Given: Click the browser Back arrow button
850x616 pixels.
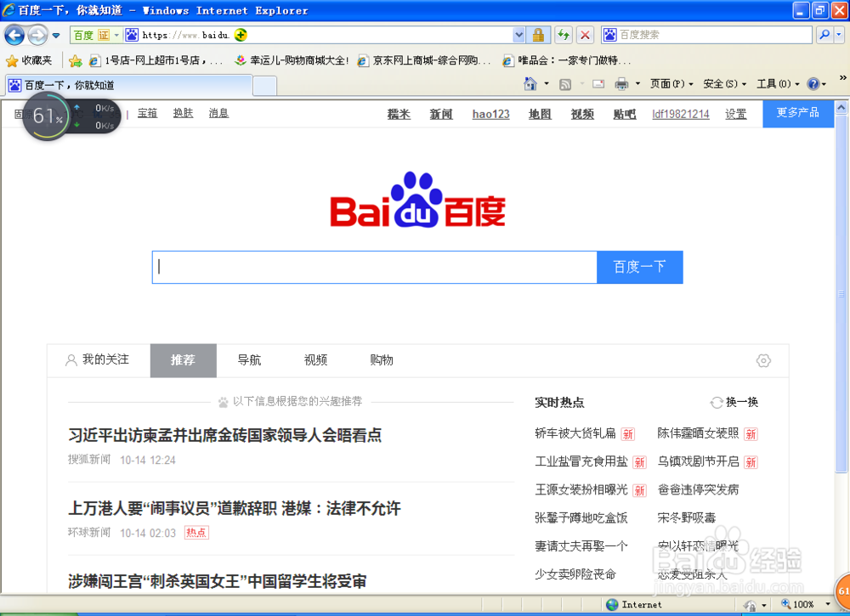Looking at the screenshot, I should click(x=14, y=36).
